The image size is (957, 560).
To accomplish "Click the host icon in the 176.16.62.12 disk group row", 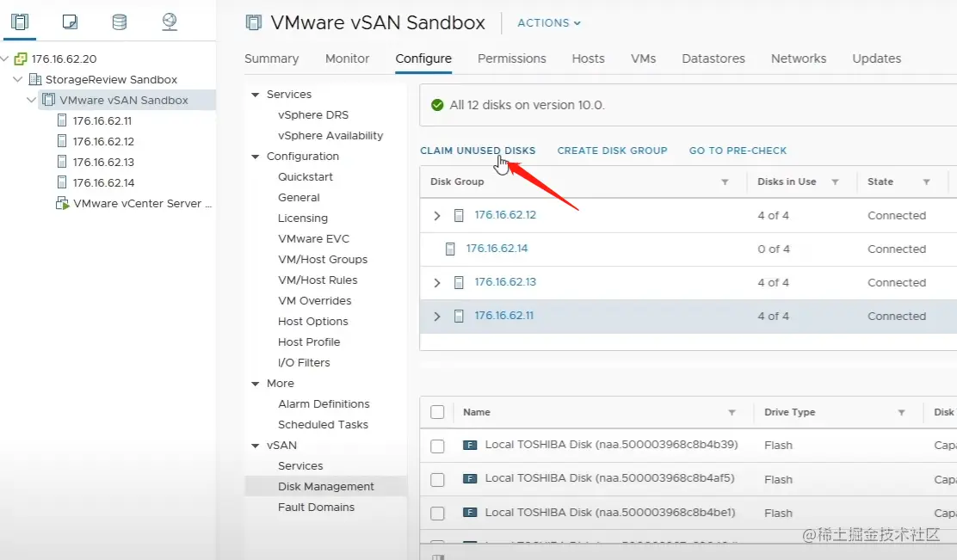I will pyautogui.click(x=459, y=215).
